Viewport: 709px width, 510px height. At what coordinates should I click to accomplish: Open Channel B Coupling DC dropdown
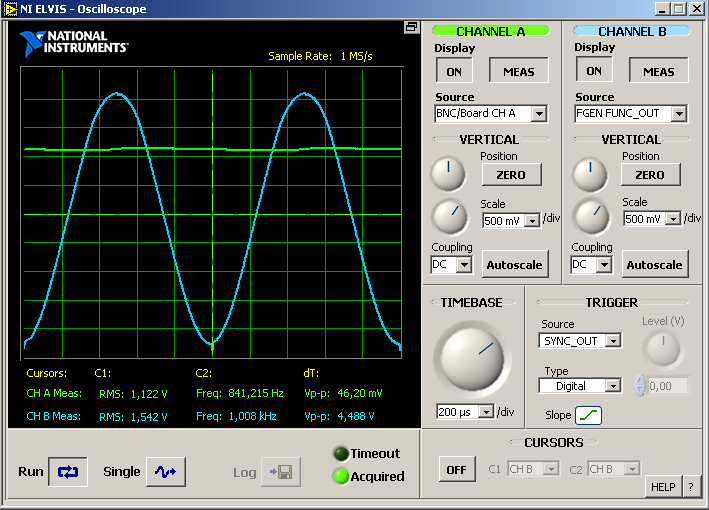tap(591, 264)
